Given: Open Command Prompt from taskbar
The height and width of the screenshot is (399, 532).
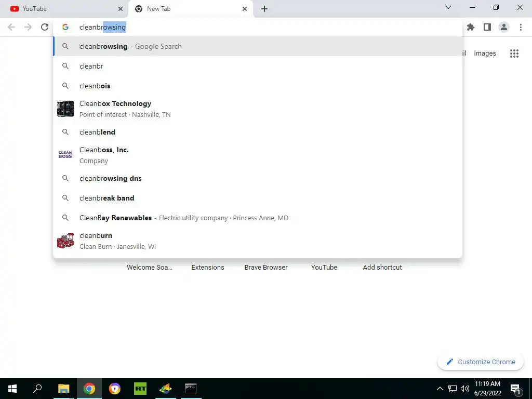Looking at the screenshot, I should coord(191,389).
